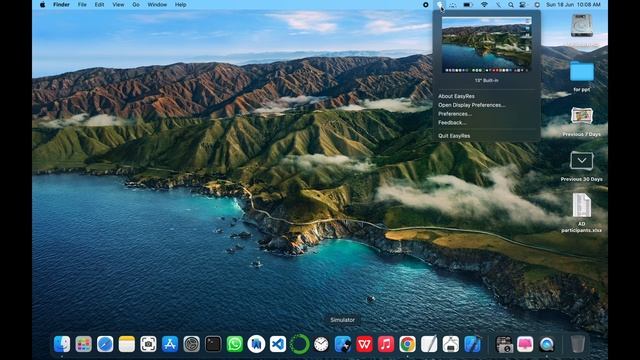Image resolution: width=640 pixels, height=360 pixels.
Task: Open Launchpad in the Dock
Action: click(x=83, y=344)
